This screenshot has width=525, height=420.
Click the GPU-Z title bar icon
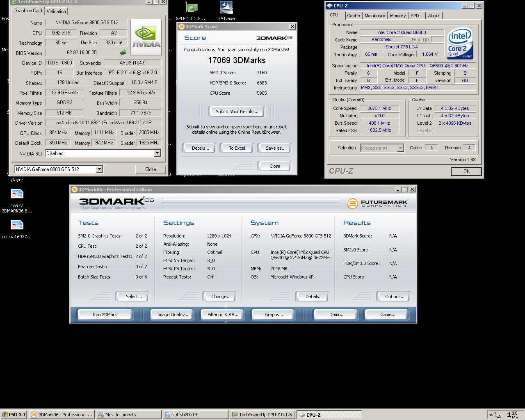(14, 2)
